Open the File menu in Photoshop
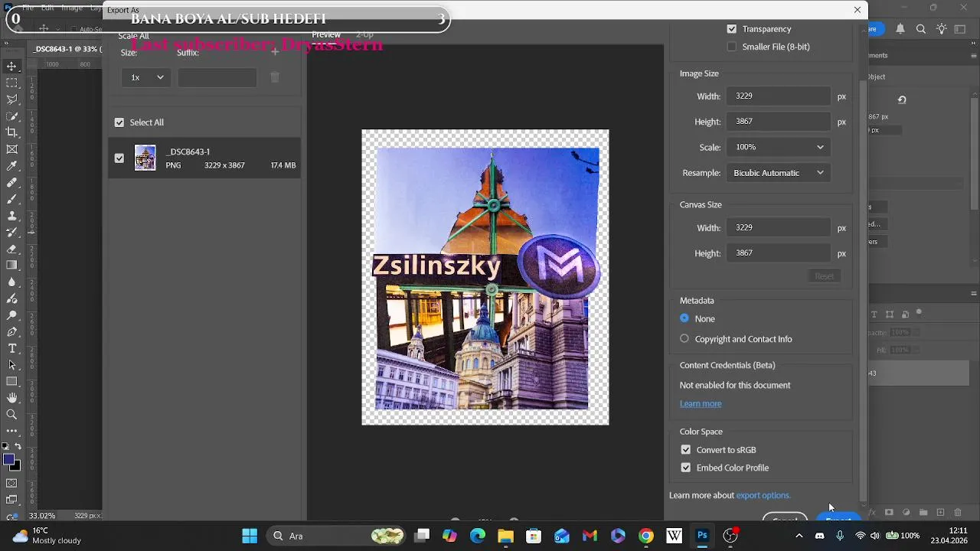 pyautogui.click(x=28, y=8)
